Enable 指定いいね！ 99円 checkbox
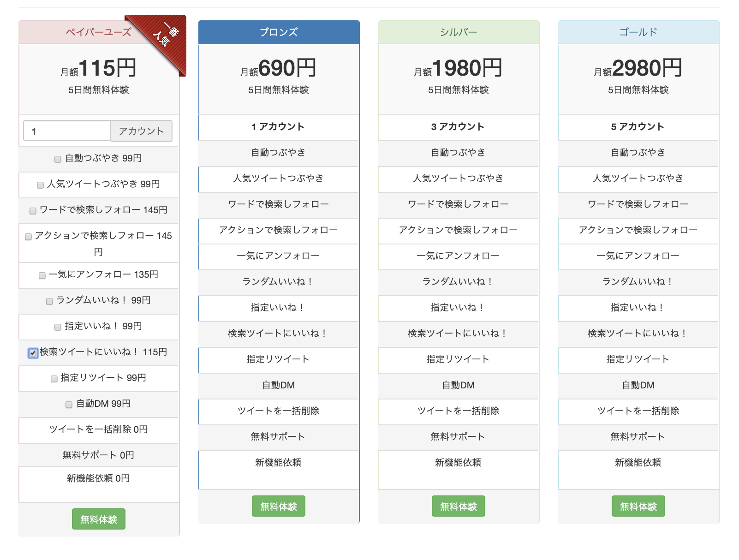Viewport: 739px width, 560px height. click(58, 327)
